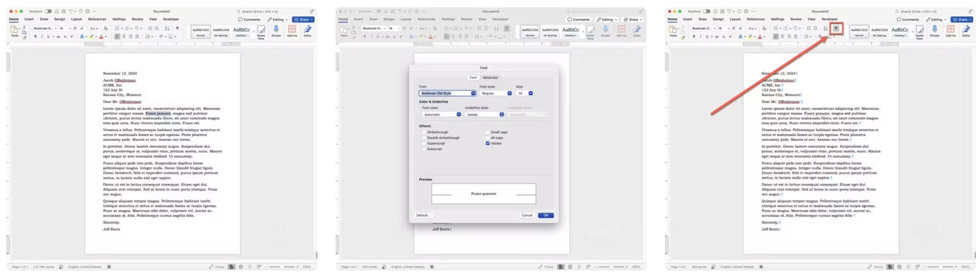Click Cancel in the Font dialog

[x=527, y=215]
